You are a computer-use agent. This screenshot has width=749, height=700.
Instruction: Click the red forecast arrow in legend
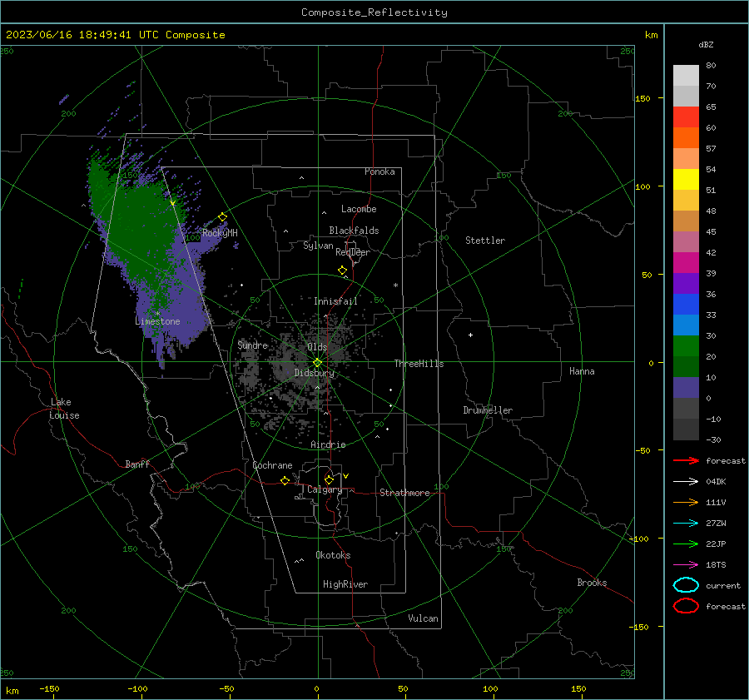click(x=686, y=460)
